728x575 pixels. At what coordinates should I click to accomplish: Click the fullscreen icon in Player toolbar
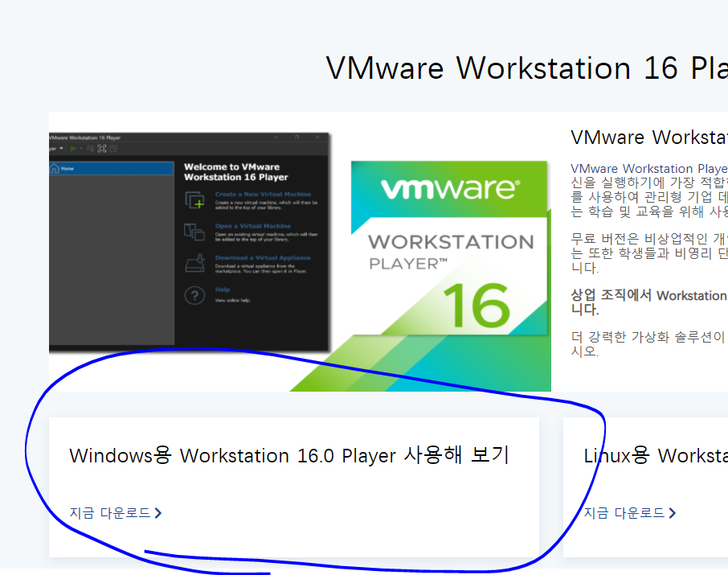tap(102, 148)
